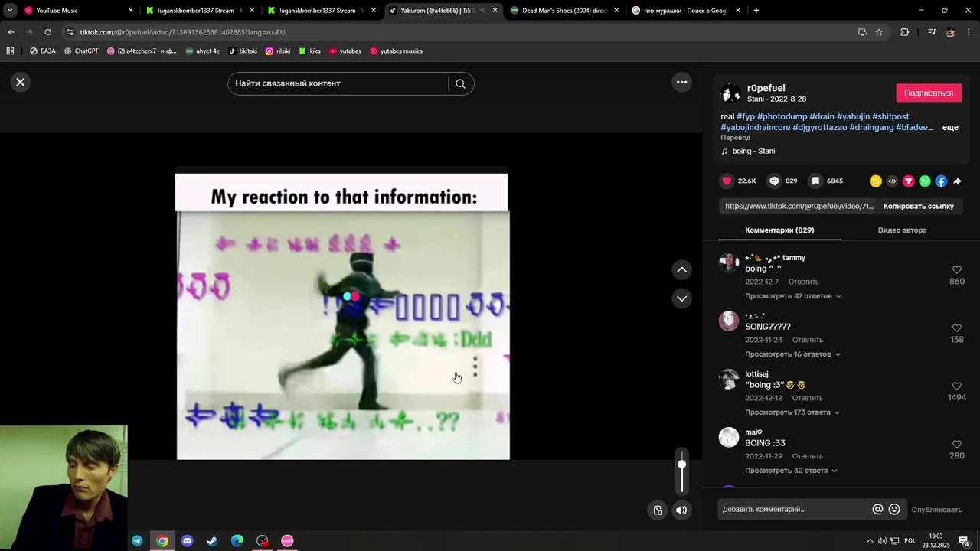Viewport: 980px width, 551px height.
Task: Select the 'Комментарии (829)' tab
Action: pos(779,230)
